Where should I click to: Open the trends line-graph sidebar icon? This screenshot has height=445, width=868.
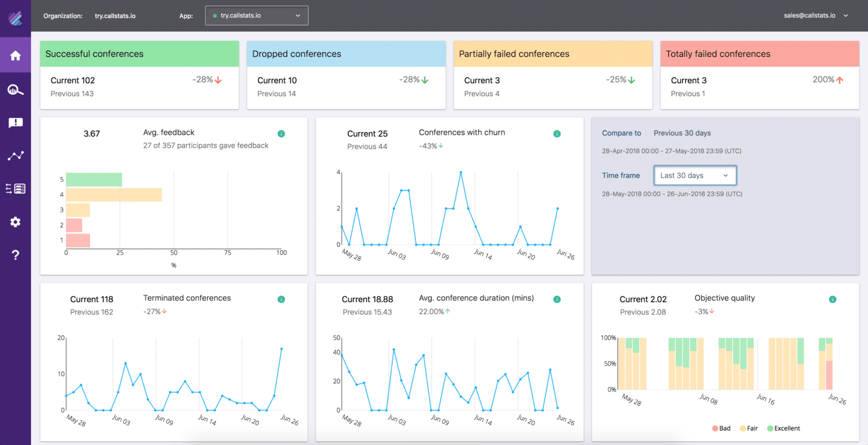[15, 156]
